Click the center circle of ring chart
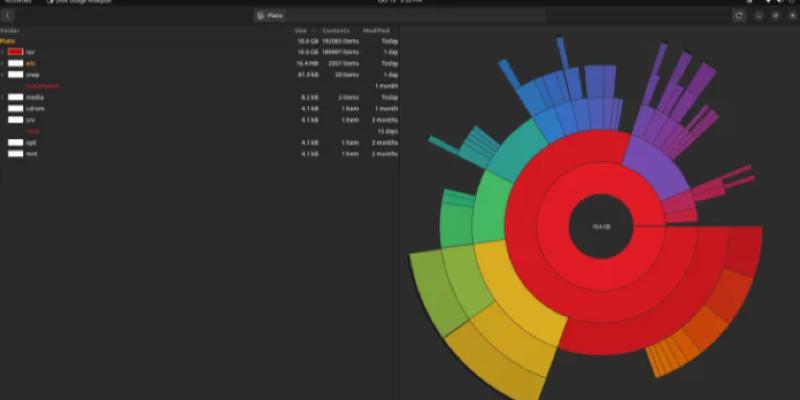 (601, 227)
